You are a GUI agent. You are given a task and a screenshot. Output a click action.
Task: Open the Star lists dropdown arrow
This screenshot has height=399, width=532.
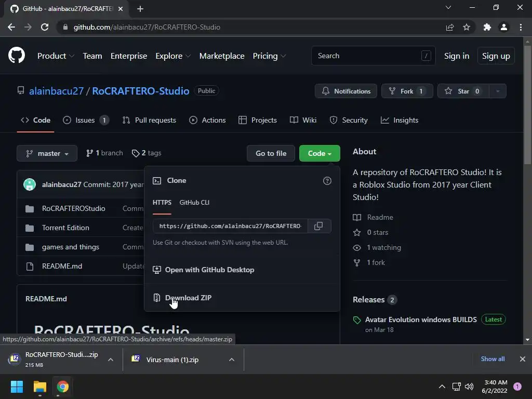[x=498, y=91]
